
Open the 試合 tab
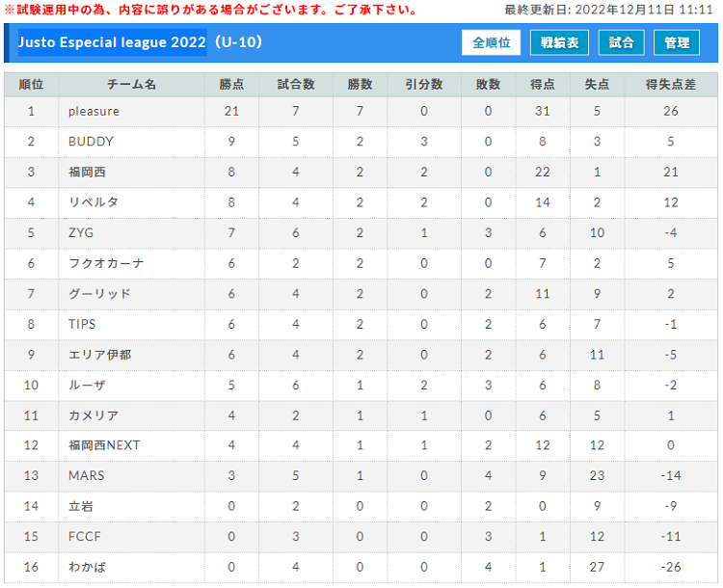[x=621, y=42]
